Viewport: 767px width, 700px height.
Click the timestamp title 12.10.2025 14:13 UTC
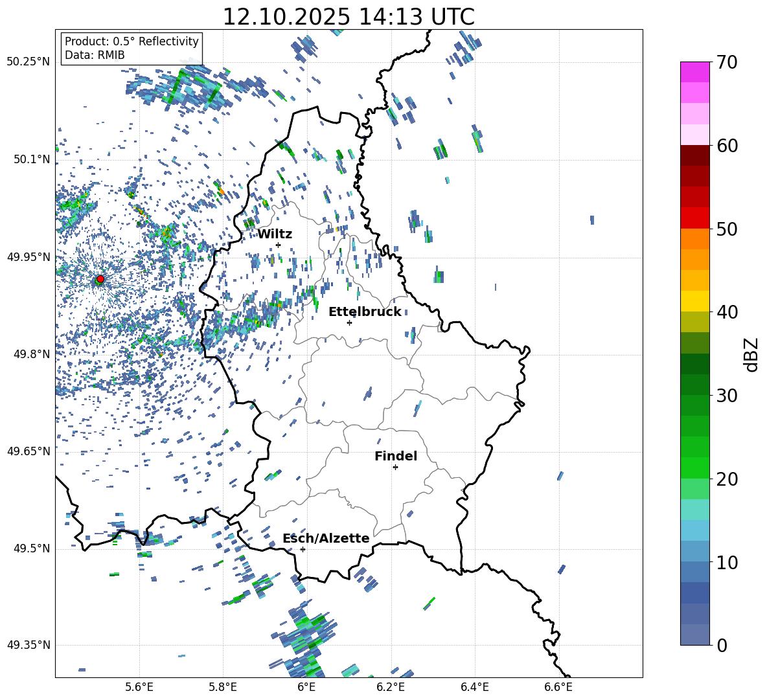pos(349,17)
